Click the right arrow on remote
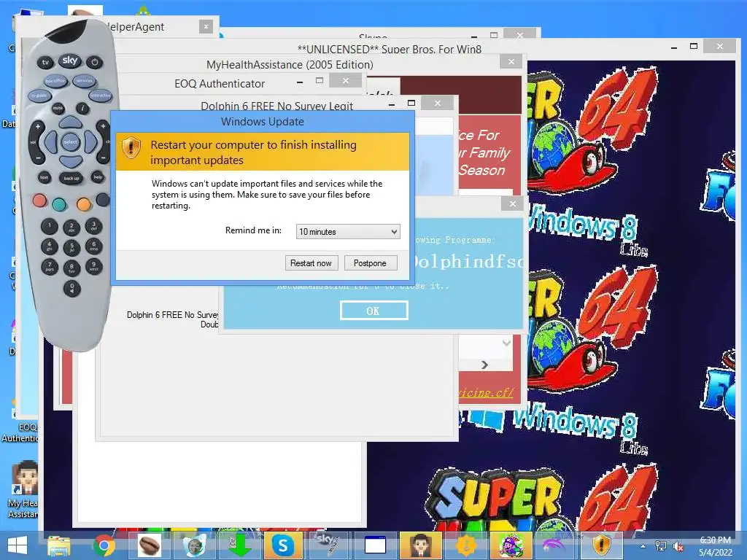The height and width of the screenshot is (560, 747). (x=90, y=142)
